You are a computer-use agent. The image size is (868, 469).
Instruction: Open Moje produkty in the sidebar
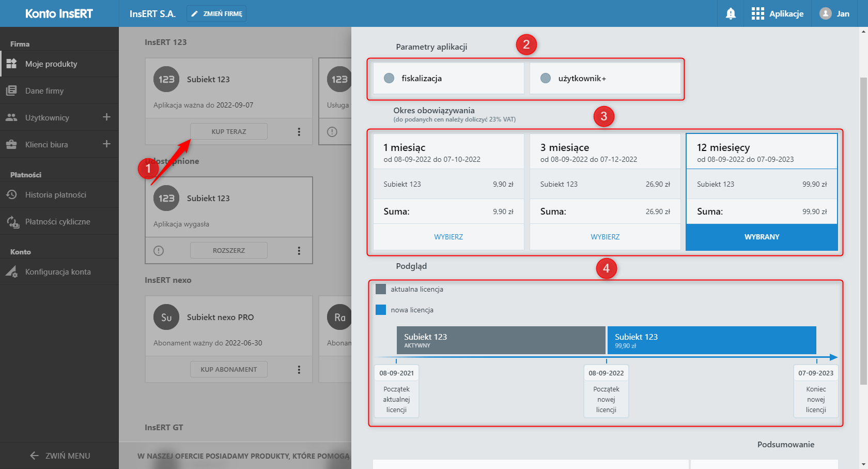(59, 64)
